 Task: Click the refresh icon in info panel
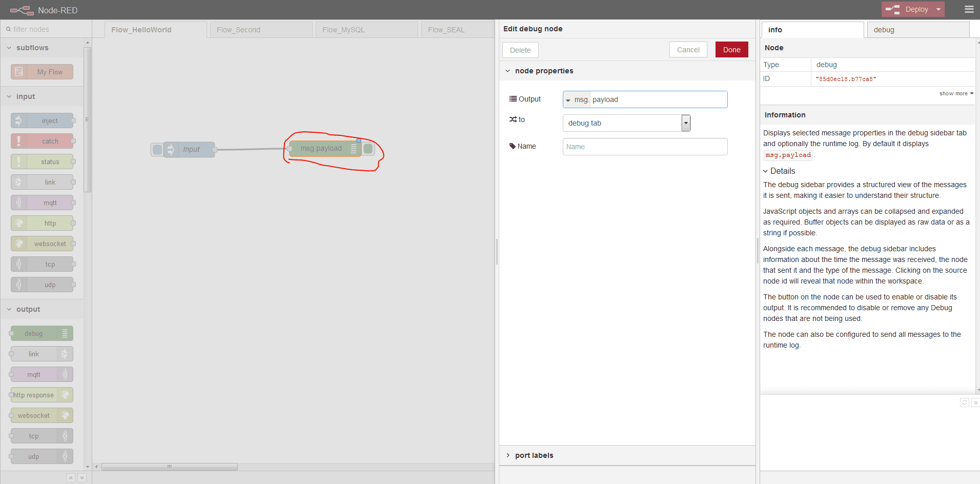click(964, 402)
